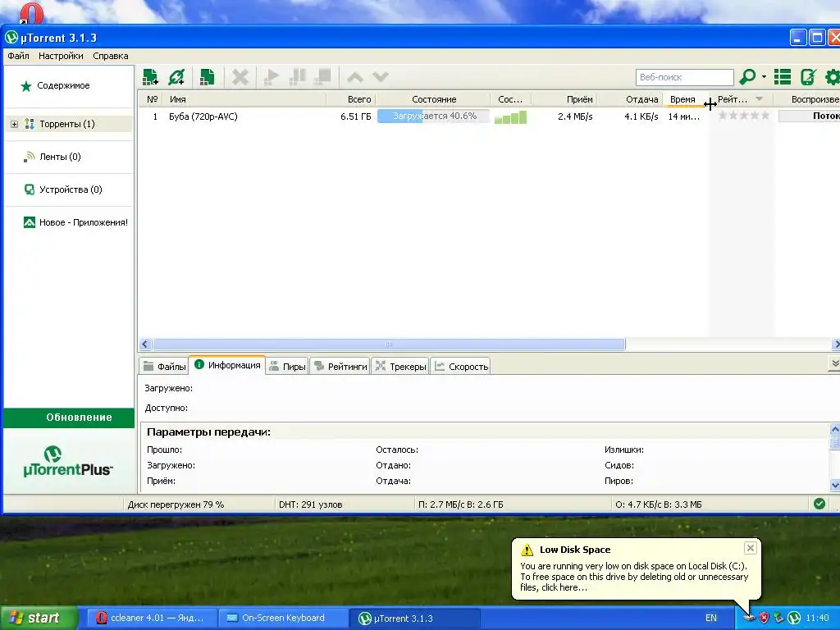Toggle the category list view icon
This screenshot has height=630, width=840.
(782, 77)
